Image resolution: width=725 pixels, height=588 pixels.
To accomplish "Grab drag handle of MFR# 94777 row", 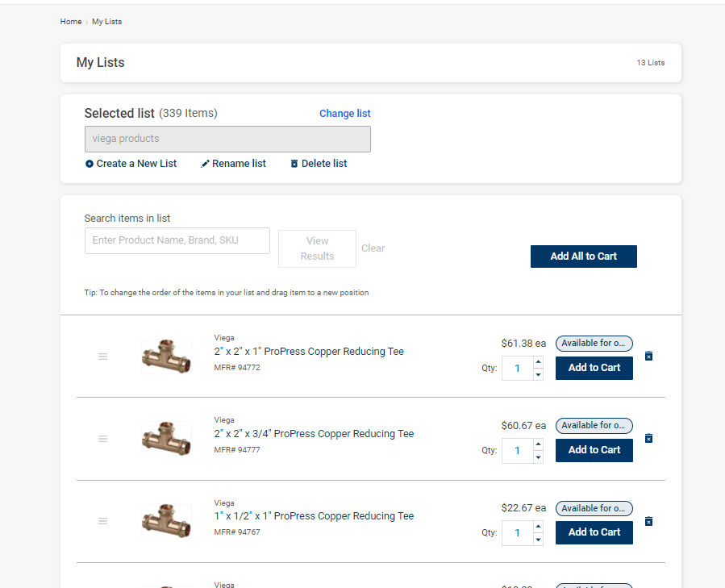I will coord(102,439).
